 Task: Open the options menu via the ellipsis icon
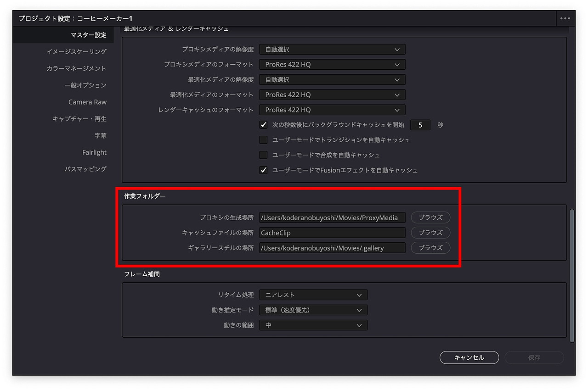(x=565, y=18)
